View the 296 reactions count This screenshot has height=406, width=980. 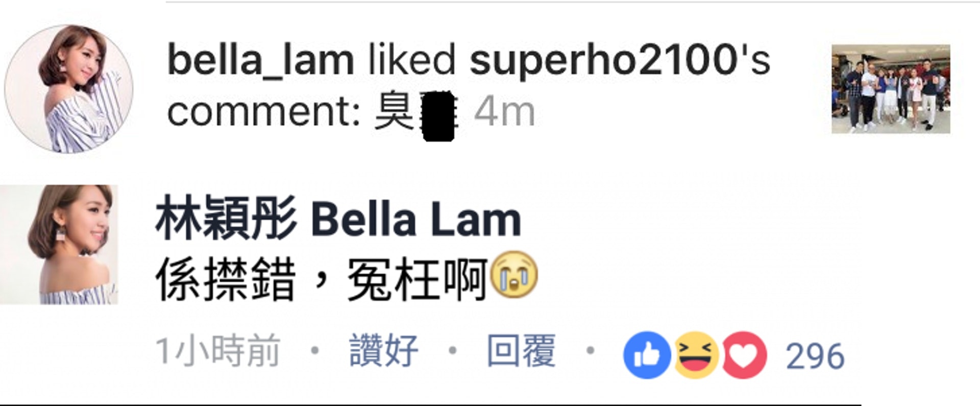coord(815,355)
